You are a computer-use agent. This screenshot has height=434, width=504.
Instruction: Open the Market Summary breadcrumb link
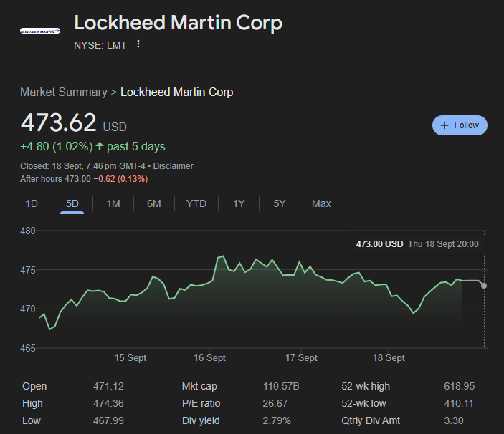point(64,92)
